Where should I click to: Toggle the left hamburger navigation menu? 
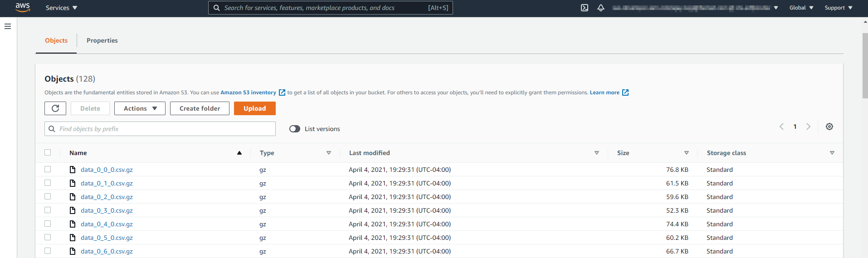click(8, 26)
